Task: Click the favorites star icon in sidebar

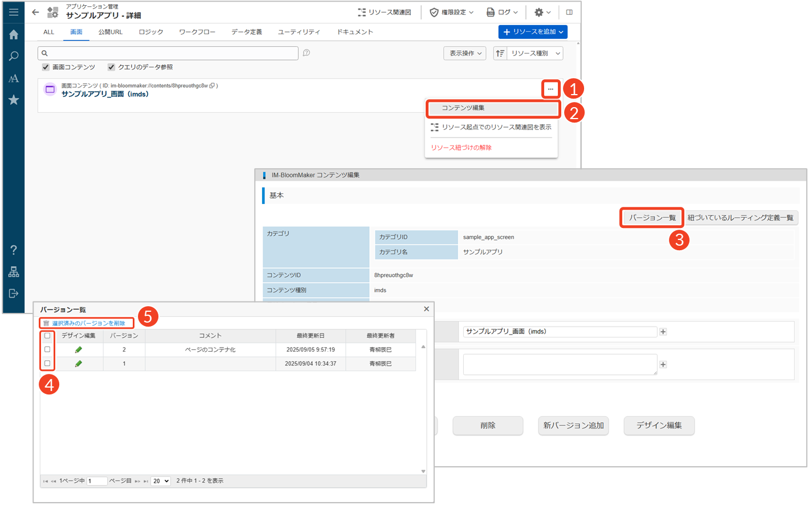Action: coord(14,100)
